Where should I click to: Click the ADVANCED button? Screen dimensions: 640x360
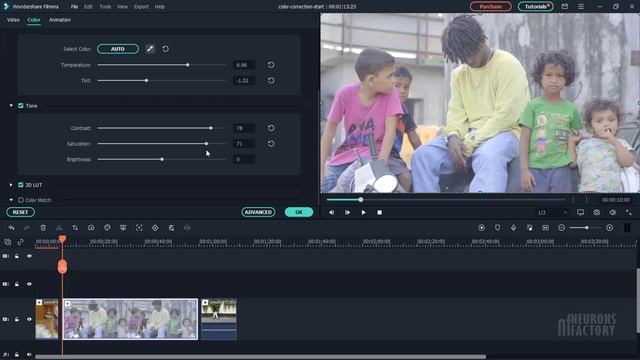tap(258, 212)
